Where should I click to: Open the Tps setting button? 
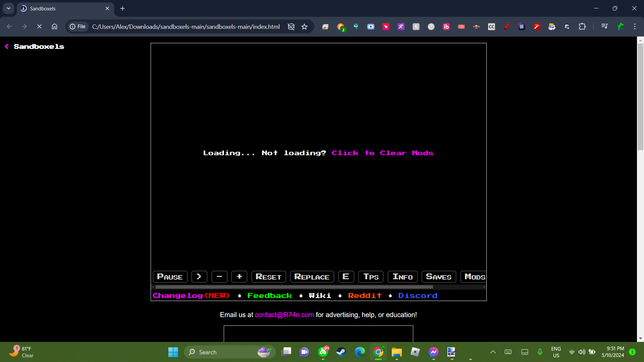pyautogui.click(x=371, y=277)
